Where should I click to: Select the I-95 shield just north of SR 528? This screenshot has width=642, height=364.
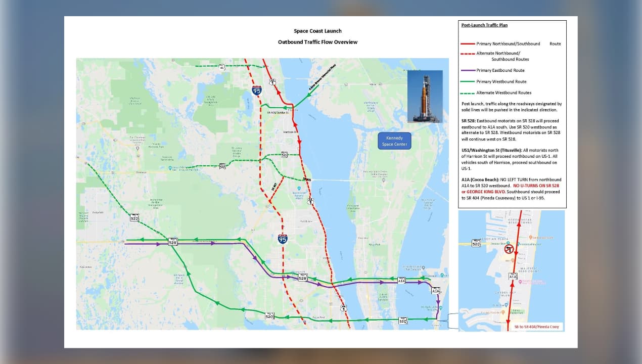tap(283, 239)
